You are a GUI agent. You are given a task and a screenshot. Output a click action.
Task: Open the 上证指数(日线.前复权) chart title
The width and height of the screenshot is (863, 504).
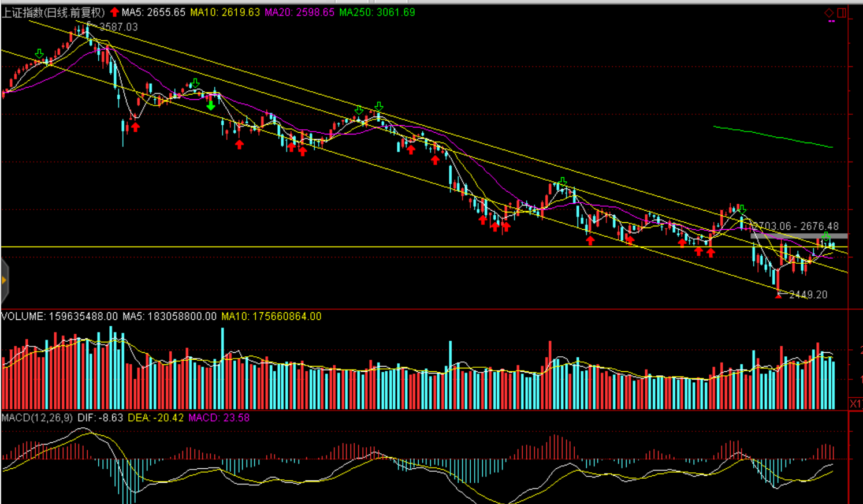(53, 12)
